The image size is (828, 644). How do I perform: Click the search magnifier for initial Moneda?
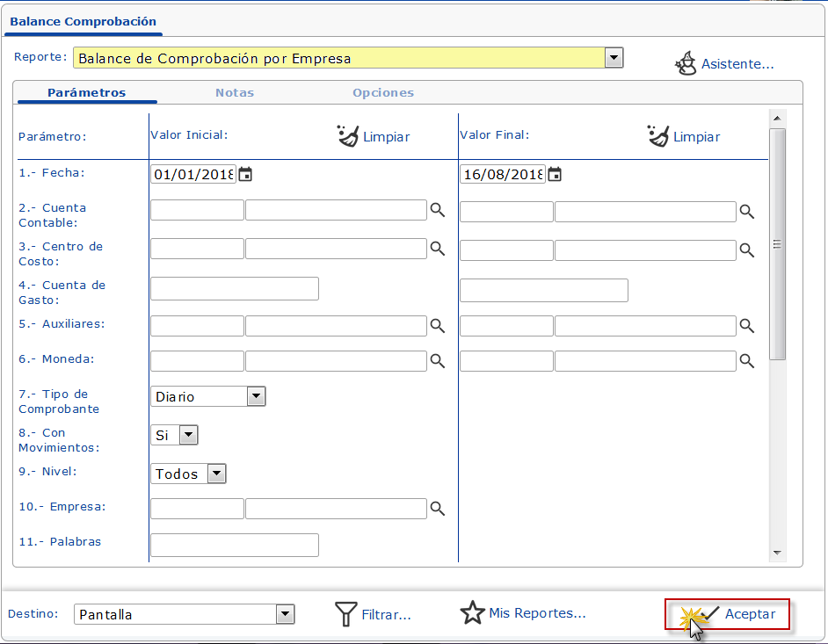[x=437, y=361]
